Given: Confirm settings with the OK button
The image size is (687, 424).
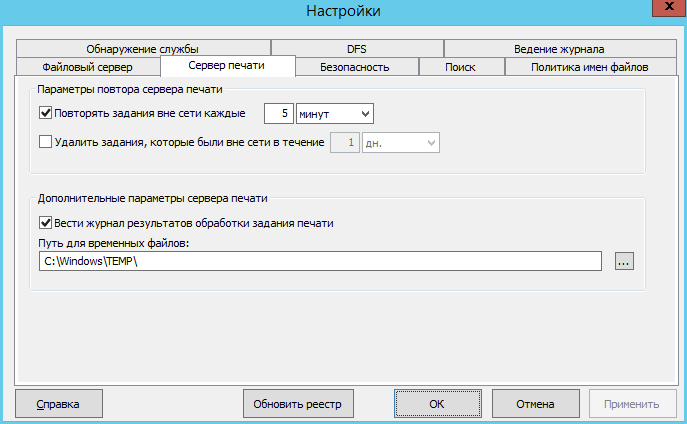Looking at the screenshot, I should (x=436, y=404).
